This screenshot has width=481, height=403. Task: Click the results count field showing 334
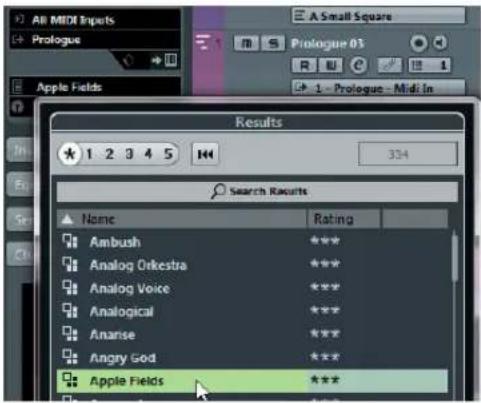tap(408, 154)
